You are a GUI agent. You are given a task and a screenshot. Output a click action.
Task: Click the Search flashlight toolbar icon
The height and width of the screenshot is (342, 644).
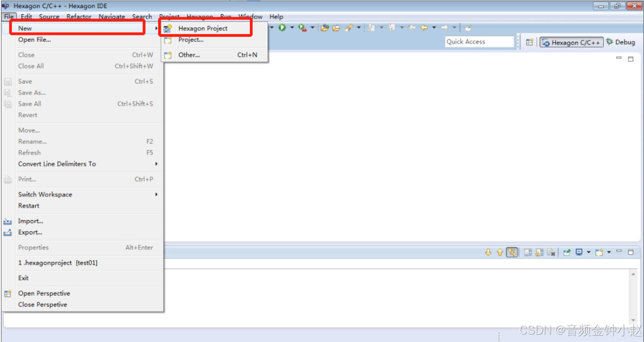pyautogui.click(x=349, y=28)
